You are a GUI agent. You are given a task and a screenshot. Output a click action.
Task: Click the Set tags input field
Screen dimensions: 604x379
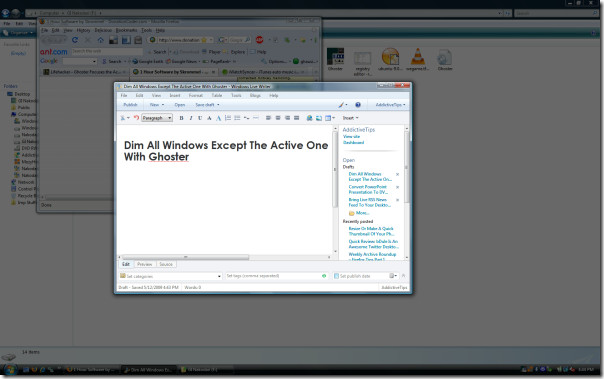click(x=273, y=276)
